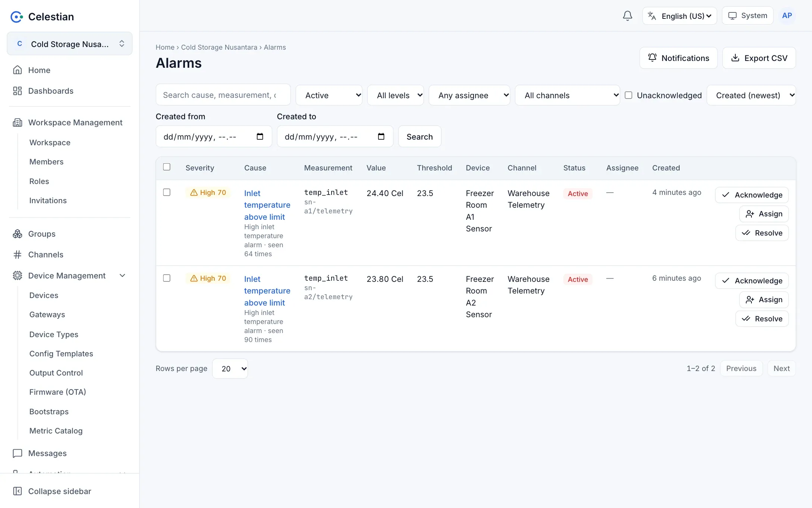Click High 70 severity badge for Room A1
812x508 pixels.
[x=208, y=192]
